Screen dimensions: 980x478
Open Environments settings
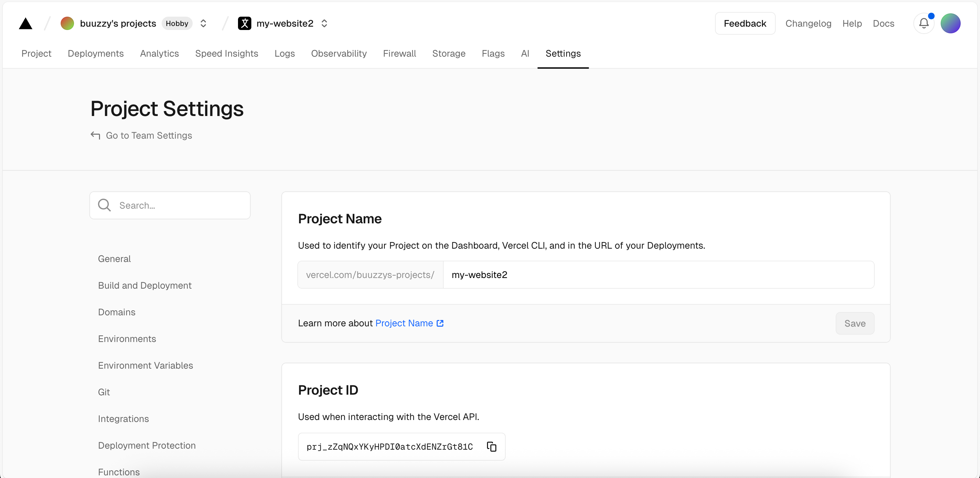(x=127, y=339)
